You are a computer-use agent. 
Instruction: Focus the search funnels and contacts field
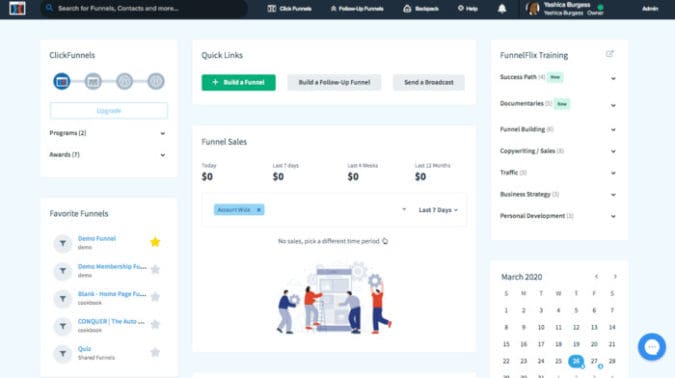144,8
